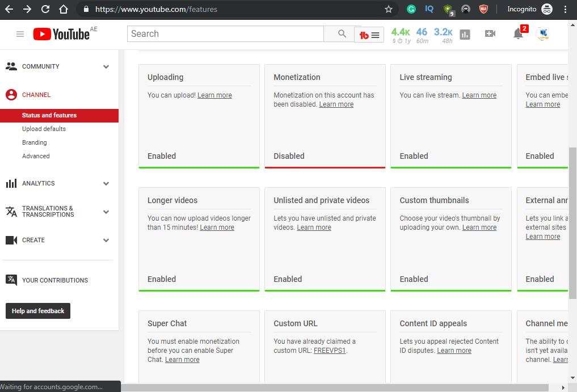The image size is (577, 392).
Task: Click the Translations icon in sidebar
Action: pyautogui.click(x=11, y=212)
